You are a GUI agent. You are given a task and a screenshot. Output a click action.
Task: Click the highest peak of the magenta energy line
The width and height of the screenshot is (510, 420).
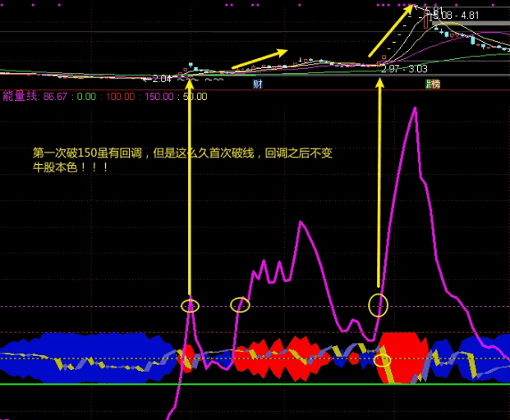tap(415, 107)
